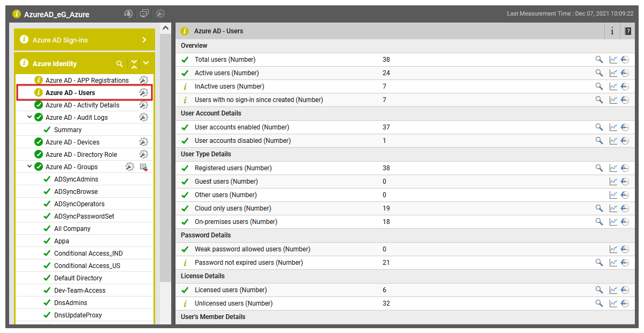Open the wrench-gear configuration icon in header
Image resolution: width=644 pixels, height=333 pixels.
coord(160,13)
